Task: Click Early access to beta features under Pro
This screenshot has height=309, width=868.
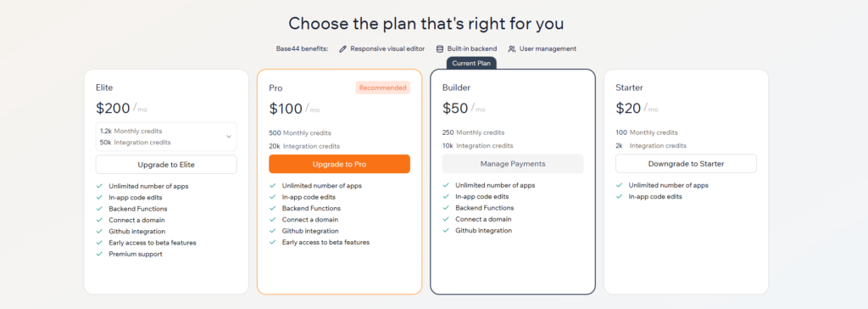Action: pyautogui.click(x=325, y=243)
